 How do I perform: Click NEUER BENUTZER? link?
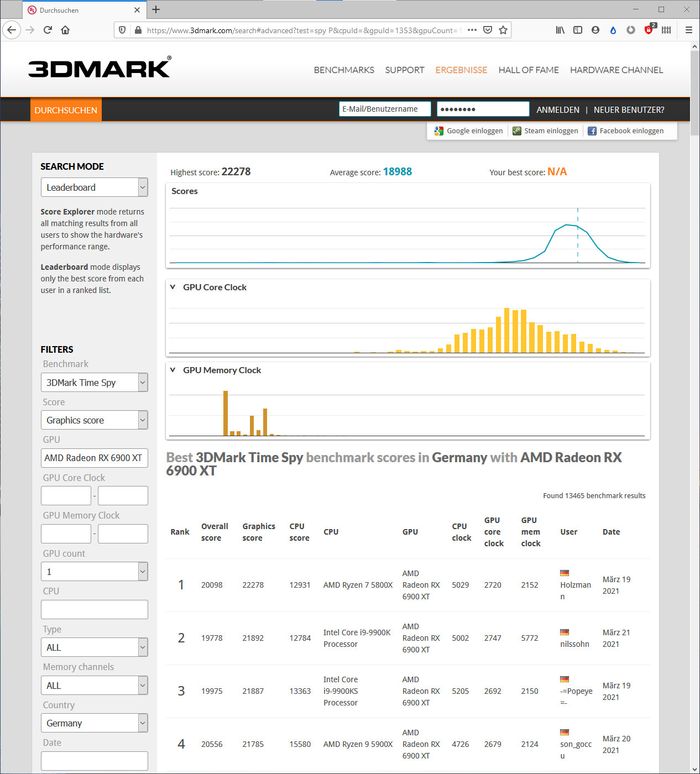click(629, 110)
